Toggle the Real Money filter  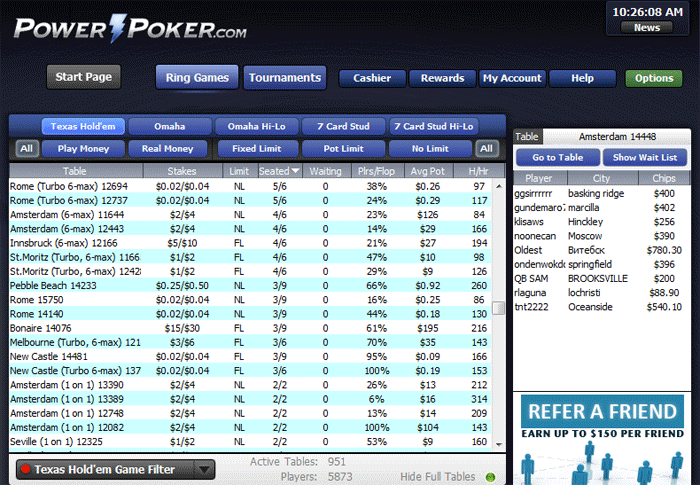(x=167, y=149)
